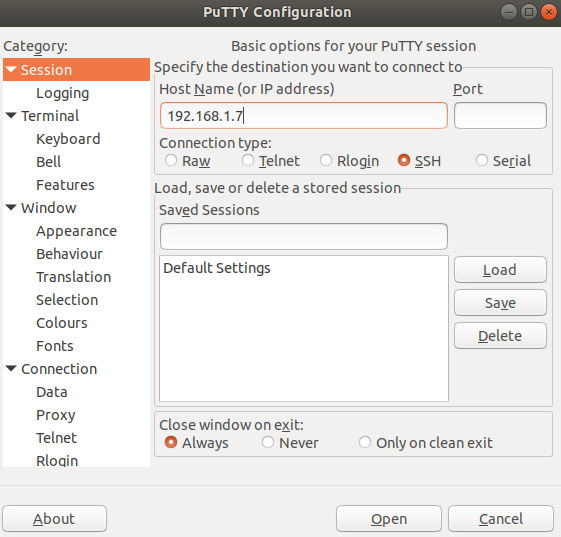This screenshot has width=561, height=537.
Task: Open Telnet settings in category tree
Action: (56, 438)
